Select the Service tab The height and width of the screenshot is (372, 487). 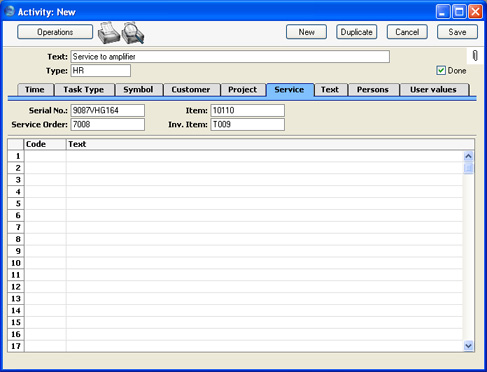pos(289,90)
